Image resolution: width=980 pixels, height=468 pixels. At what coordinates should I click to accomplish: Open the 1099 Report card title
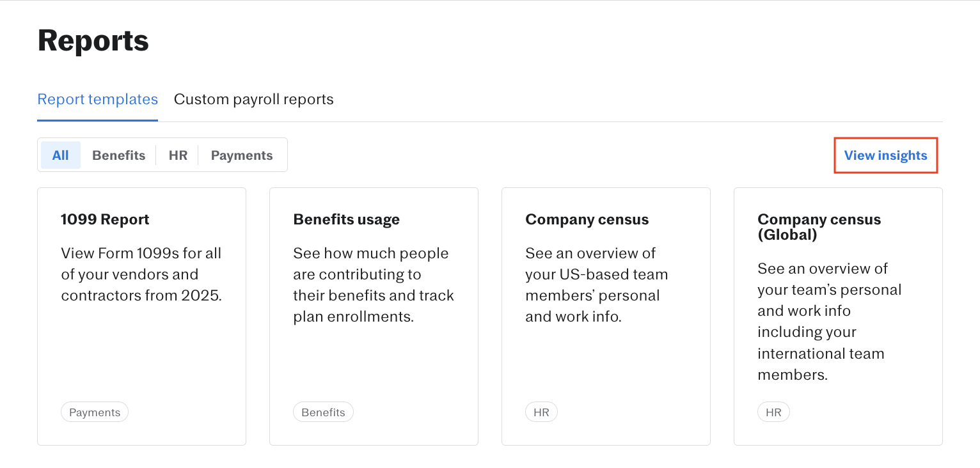[x=105, y=219]
